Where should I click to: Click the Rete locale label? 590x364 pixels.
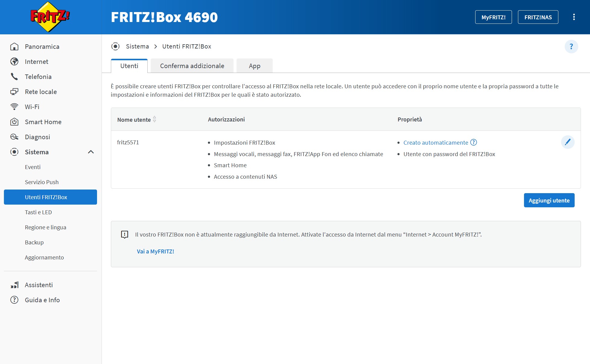41,92
